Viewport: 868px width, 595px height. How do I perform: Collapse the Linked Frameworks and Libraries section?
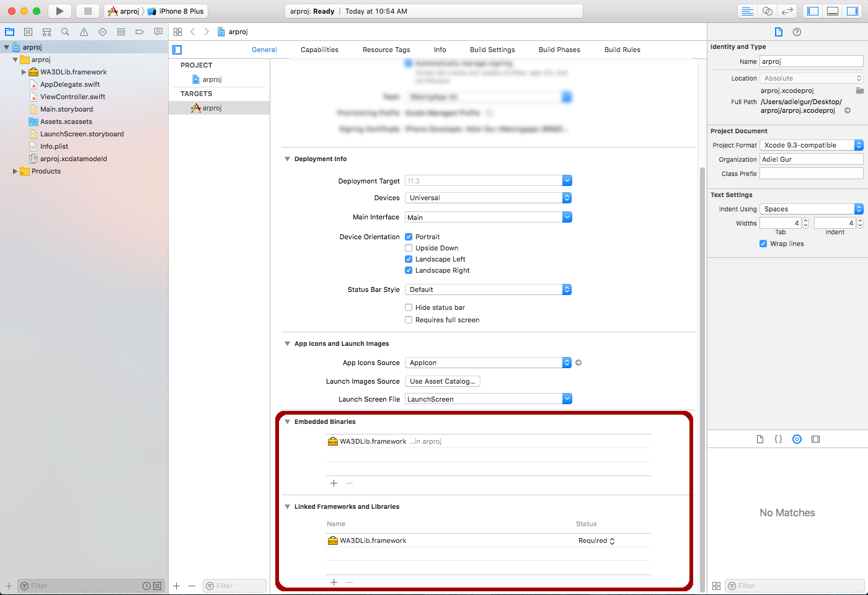pos(287,506)
